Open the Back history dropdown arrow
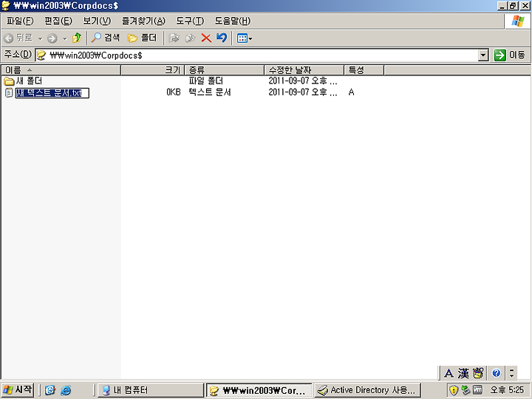The width and height of the screenshot is (532, 399). pos(40,38)
